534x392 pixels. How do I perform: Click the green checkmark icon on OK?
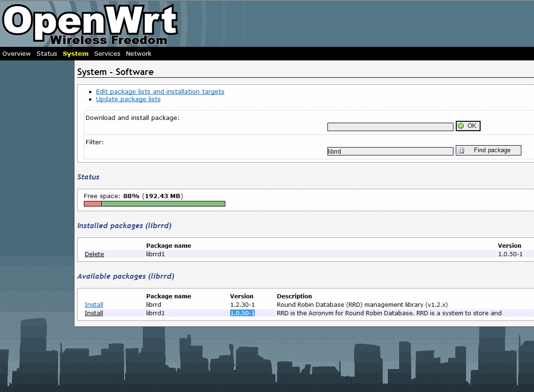coord(461,126)
